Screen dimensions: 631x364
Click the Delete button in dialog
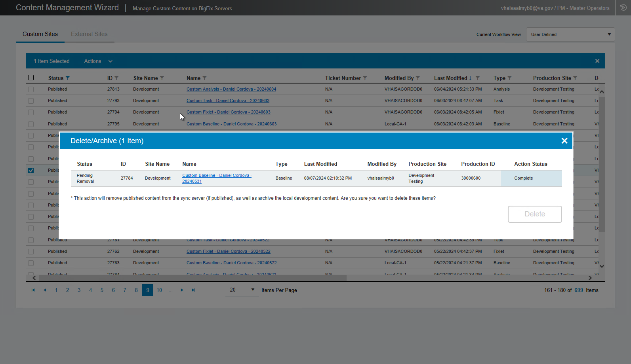[x=535, y=214]
